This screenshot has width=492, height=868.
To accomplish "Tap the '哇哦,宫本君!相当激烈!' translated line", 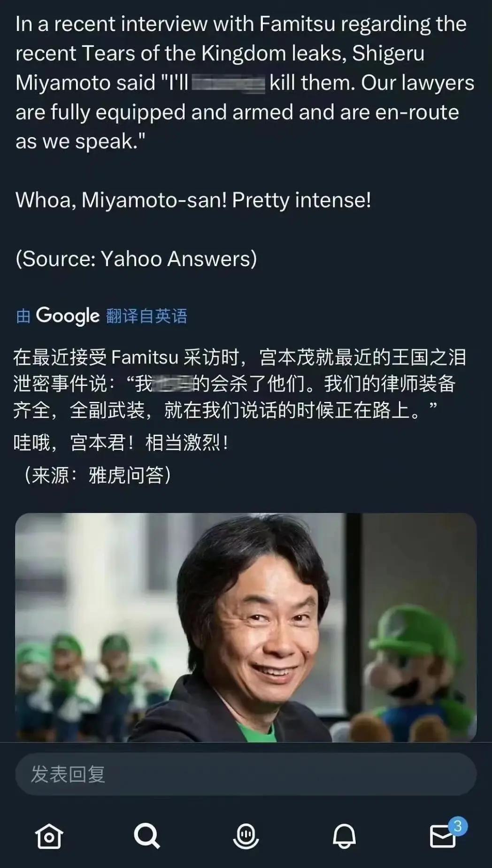I will (x=121, y=442).
